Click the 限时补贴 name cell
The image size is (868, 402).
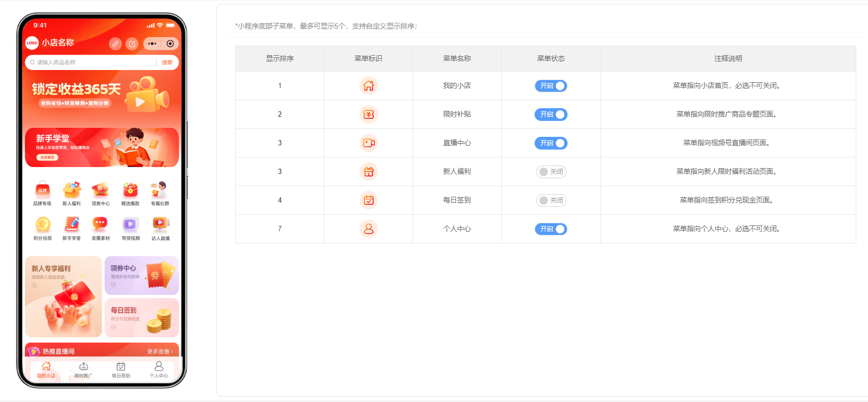[x=457, y=114]
